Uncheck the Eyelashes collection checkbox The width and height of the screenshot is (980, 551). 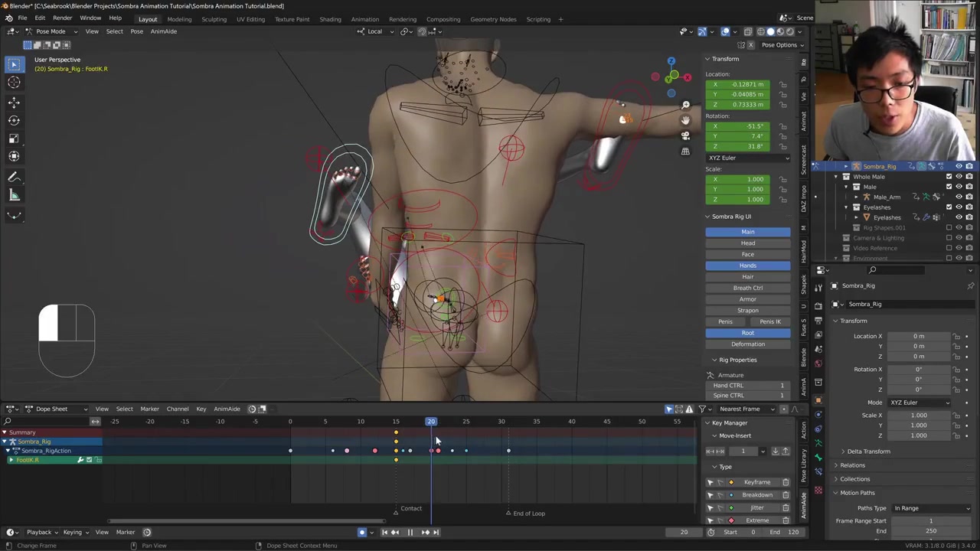click(949, 207)
